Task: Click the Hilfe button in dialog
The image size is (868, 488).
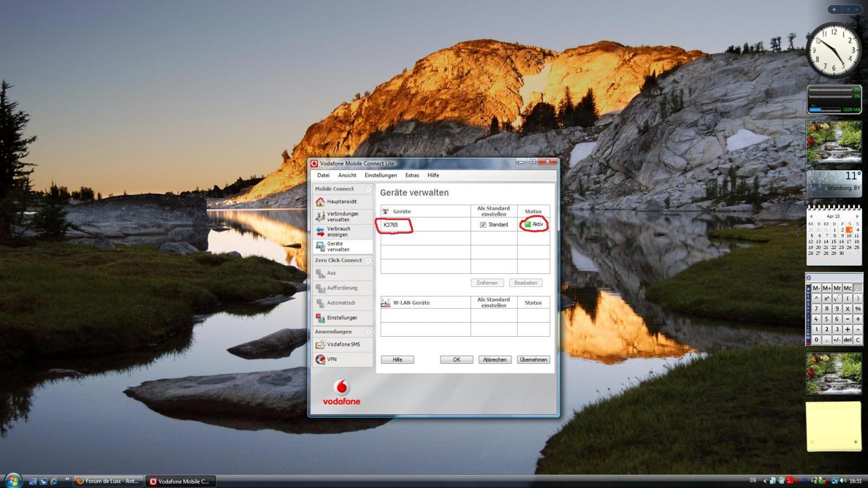Action: [x=397, y=359]
